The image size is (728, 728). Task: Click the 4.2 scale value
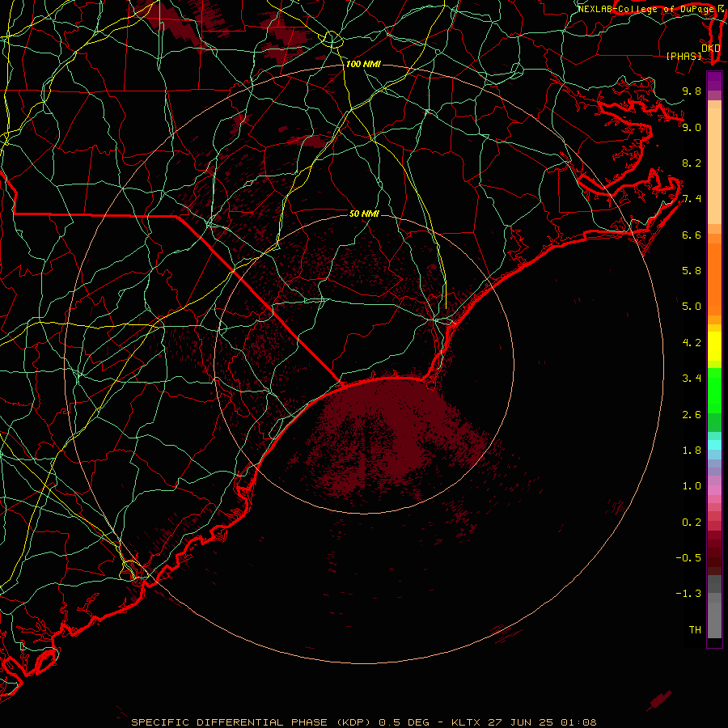click(692, 342)
